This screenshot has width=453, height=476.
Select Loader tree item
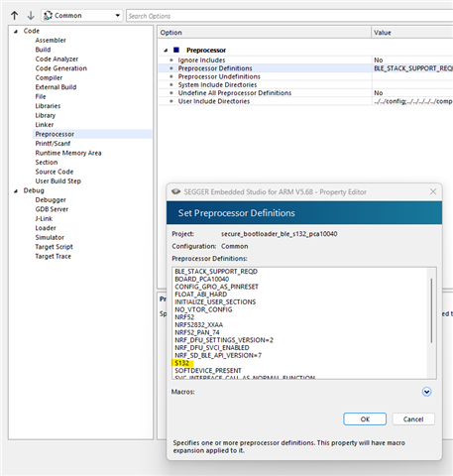tap(46, 228)
